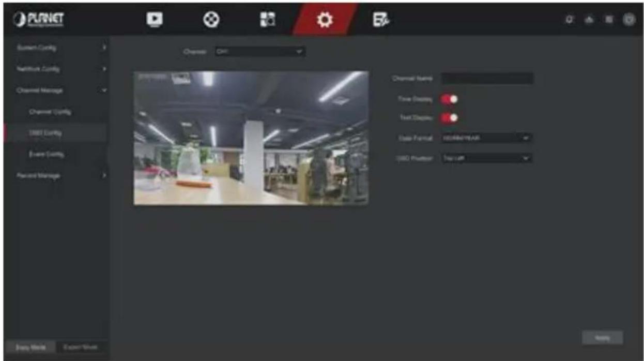Open the Channel dropdown showing CH1
The image size is (644, 361).
(x=259, y=52)
